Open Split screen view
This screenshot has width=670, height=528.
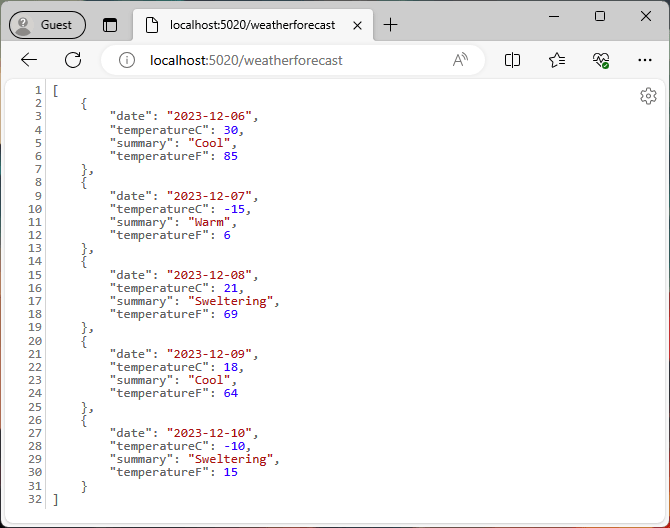click(512, 60)
